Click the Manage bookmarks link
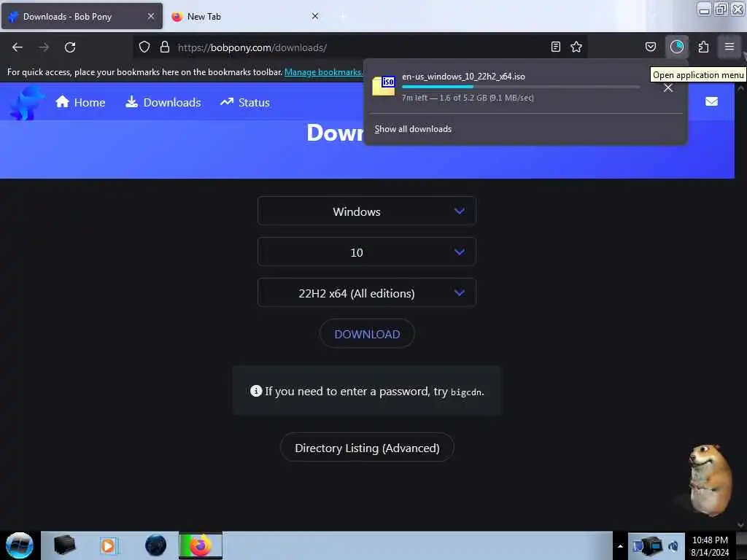Image resolution: width=747 pixels, height=560 pixels. pos(323,72)
